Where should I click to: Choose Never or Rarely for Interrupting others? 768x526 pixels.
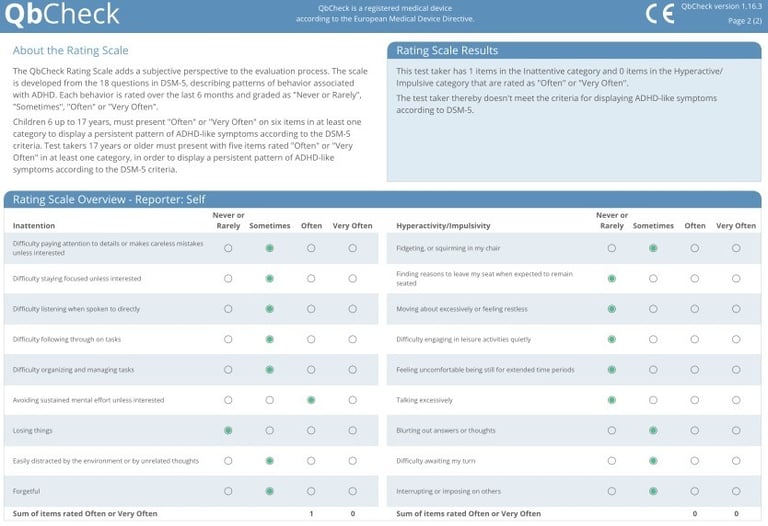pos(612,491)
